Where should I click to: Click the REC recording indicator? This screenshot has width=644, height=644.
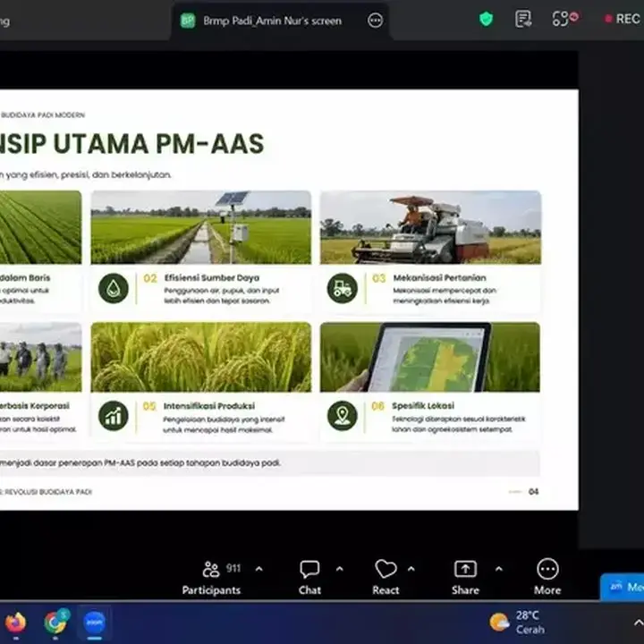pos(623,19)
